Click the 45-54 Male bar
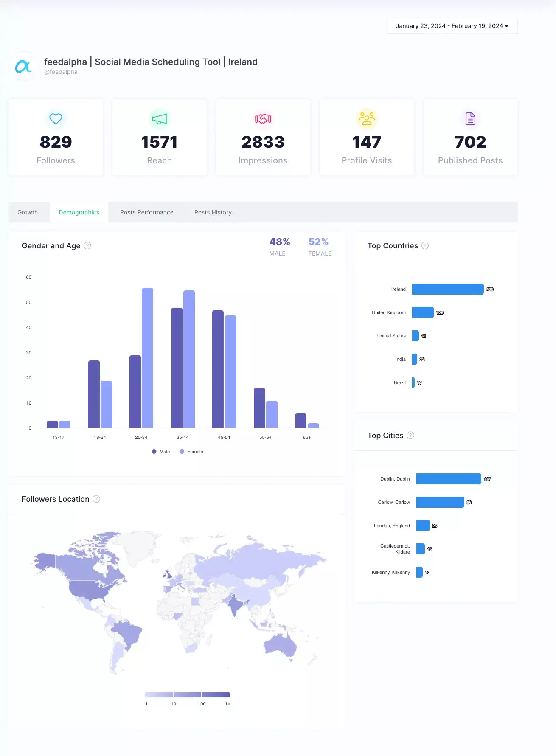 [218, 369]
